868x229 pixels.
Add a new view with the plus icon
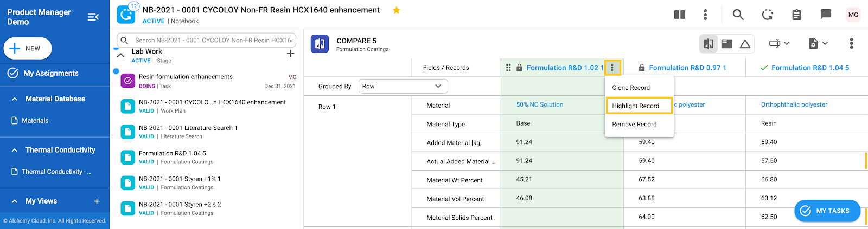pos(97,201)
